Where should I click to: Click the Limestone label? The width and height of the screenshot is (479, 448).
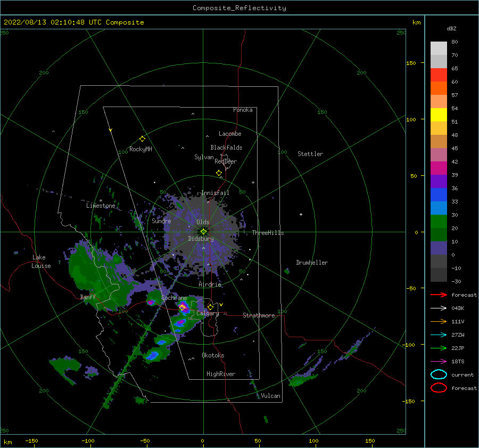[101, 206]
